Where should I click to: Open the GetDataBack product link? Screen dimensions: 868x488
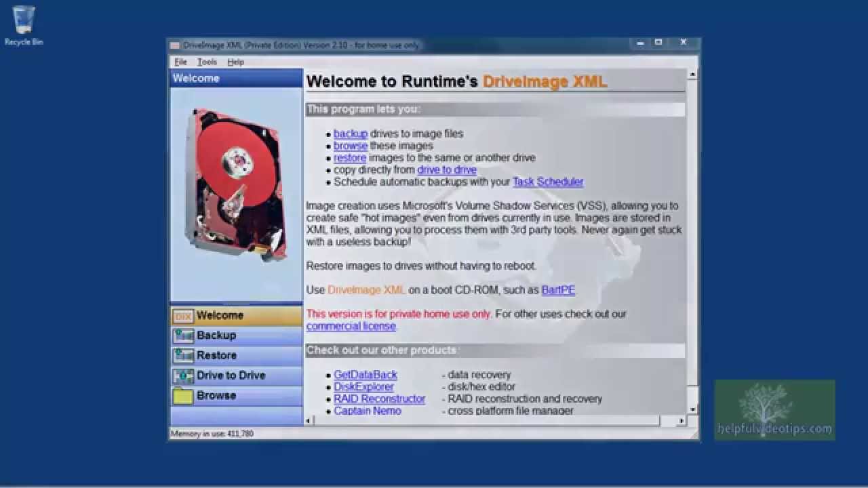(366, 375)
